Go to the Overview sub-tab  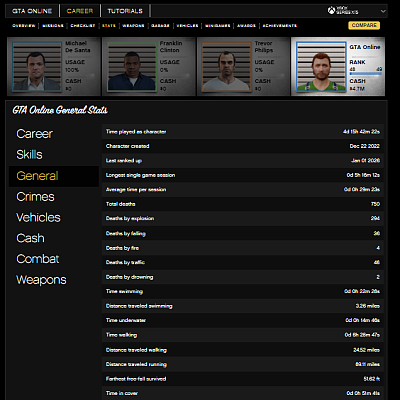24,26
